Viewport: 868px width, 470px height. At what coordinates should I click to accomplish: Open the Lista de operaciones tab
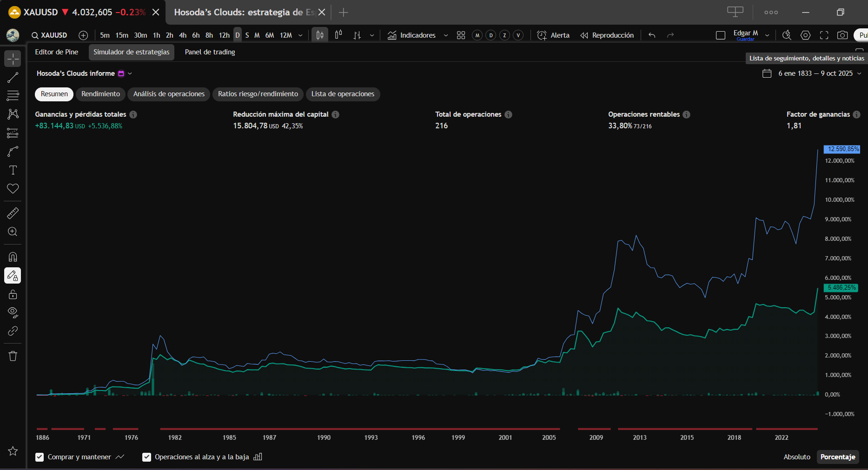click(343, 94)
